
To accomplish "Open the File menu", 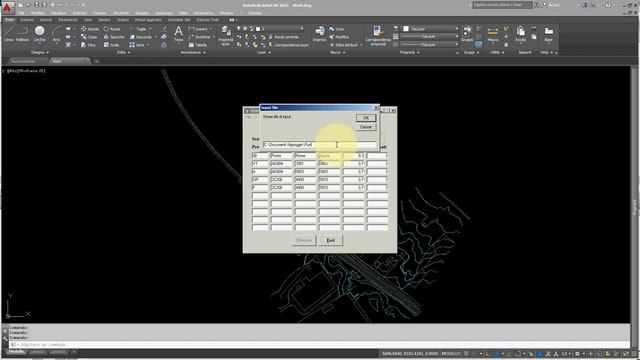I will click(x=21, y=13).
